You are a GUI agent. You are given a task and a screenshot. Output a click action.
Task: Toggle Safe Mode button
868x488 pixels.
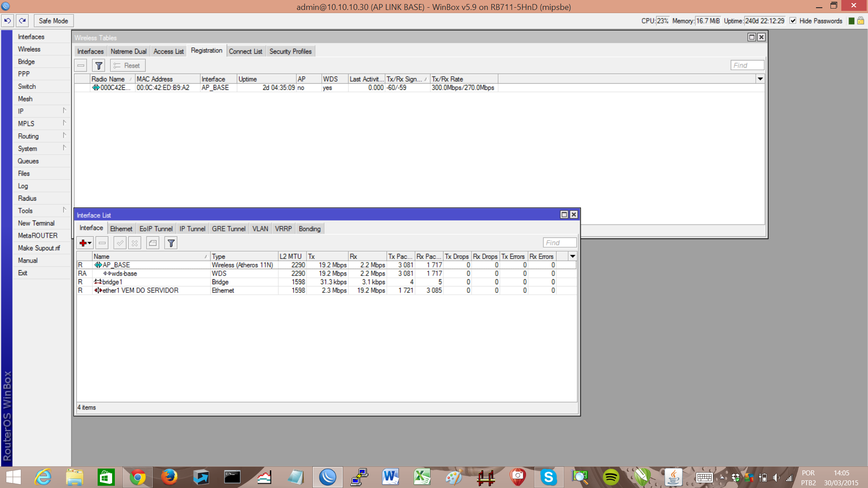point(53,21)
